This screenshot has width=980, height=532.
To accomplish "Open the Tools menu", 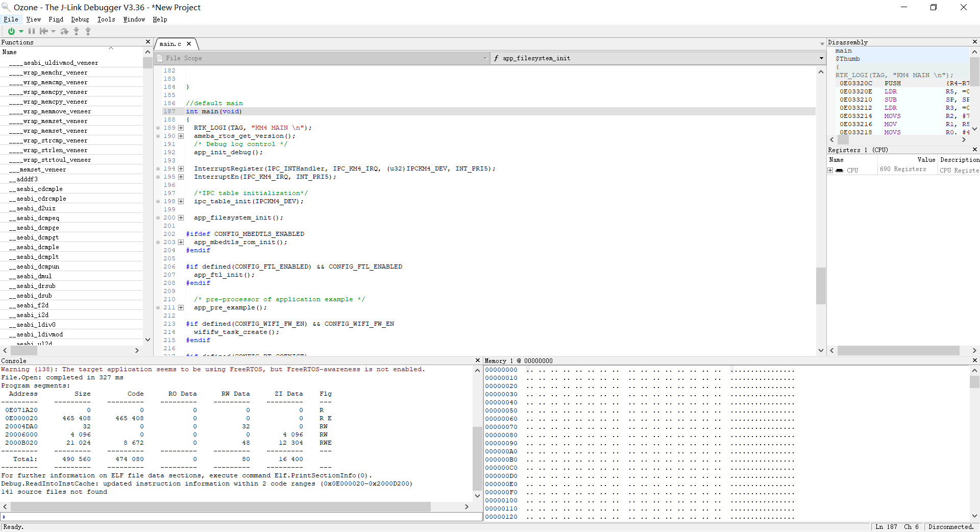I will click(106, 19).
